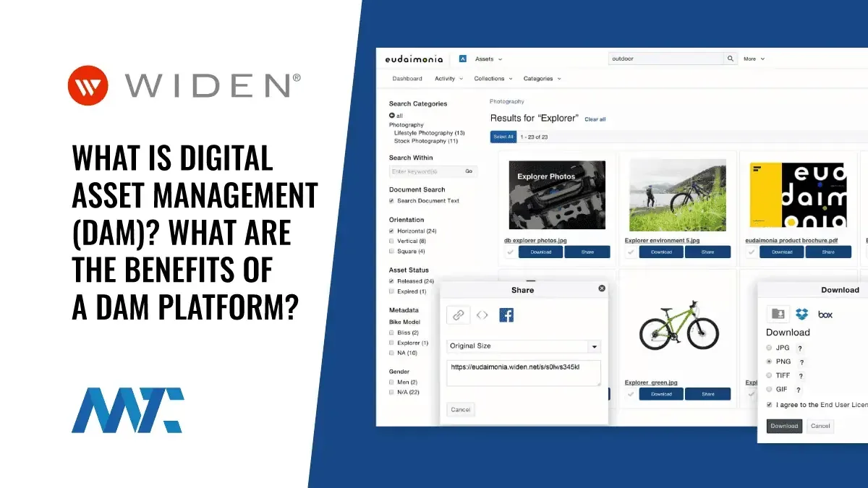The image size is (868, 488).
Task: Close the Share dialog
Action: pyautogui.click(x=601, y=288)
